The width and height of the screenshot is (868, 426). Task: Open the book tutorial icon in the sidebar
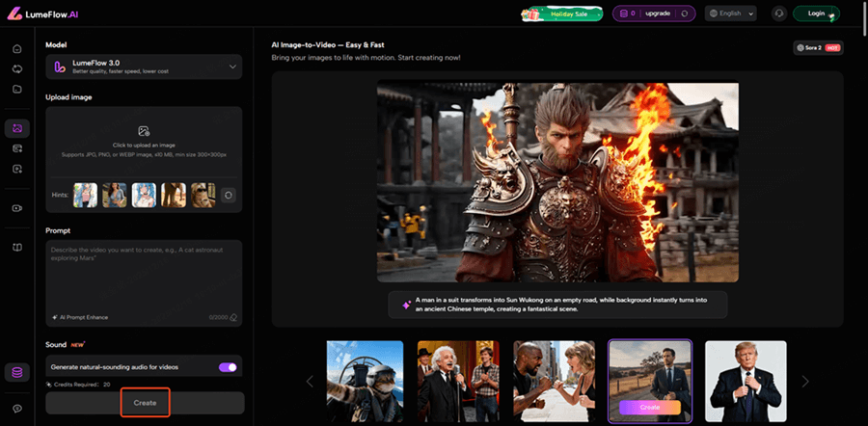tap(16, 248)
